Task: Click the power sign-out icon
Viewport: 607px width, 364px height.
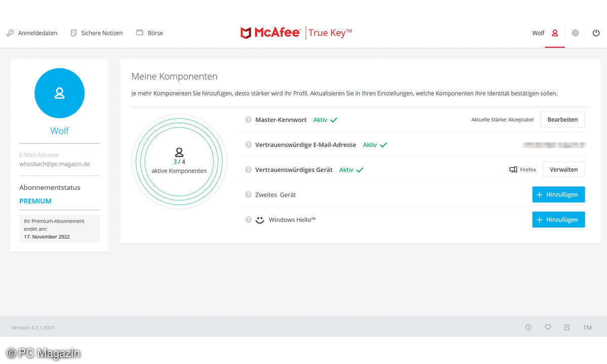Action: (x=596, y=33)
